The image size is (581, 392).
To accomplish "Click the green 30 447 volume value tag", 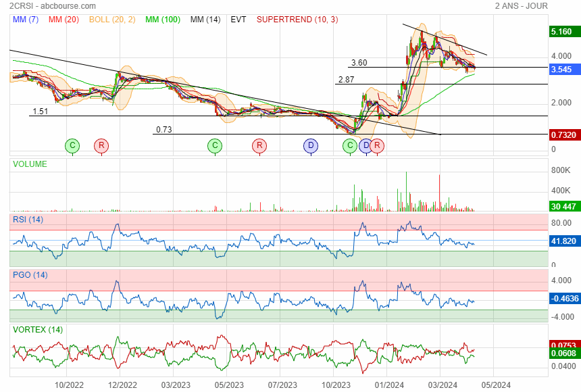I will coord(564,207).
